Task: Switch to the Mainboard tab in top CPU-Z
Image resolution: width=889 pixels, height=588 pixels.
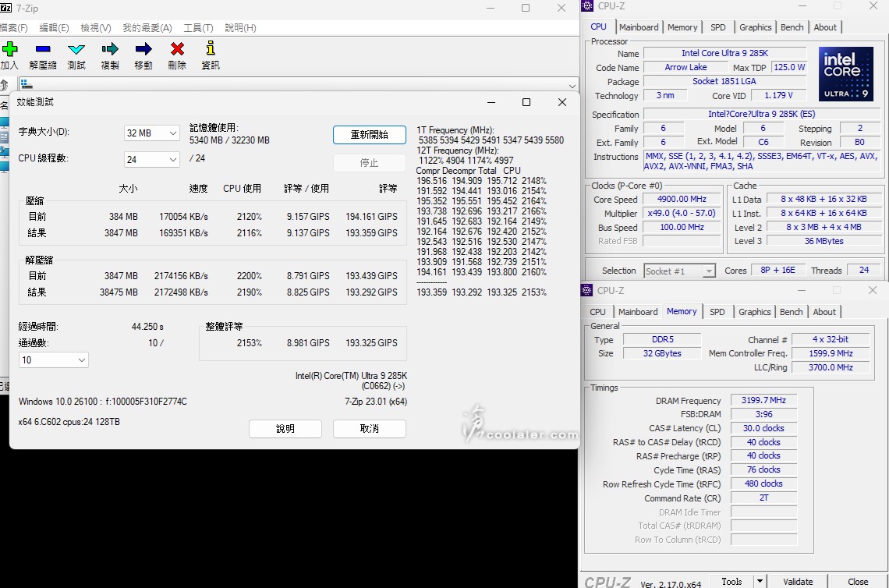Action: [x=639, y=27]
